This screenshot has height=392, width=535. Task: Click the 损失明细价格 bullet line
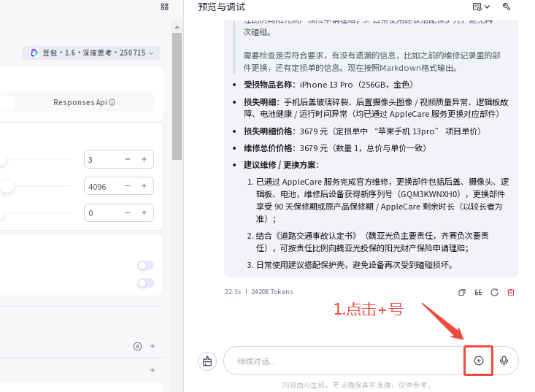pyautogui.click(x=363, y=131)
